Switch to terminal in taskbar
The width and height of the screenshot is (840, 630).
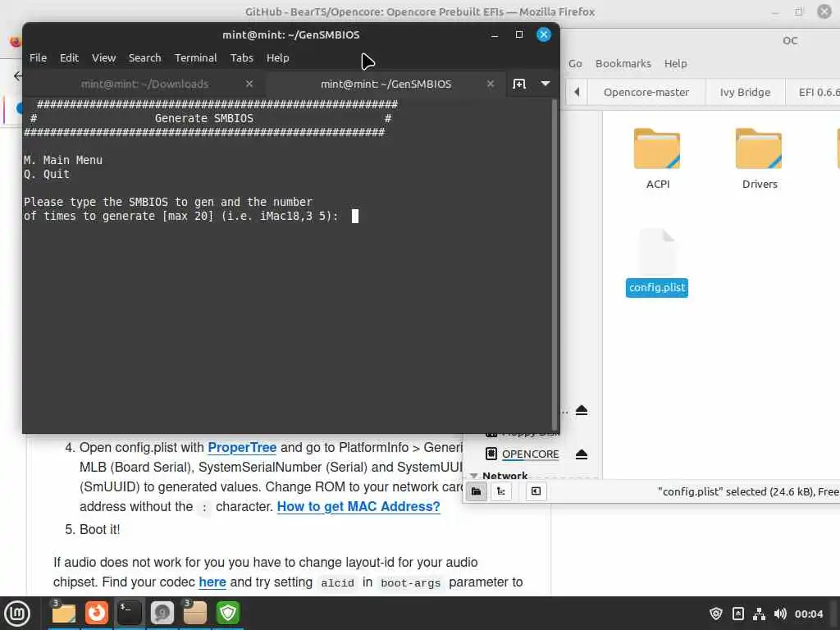129,613
